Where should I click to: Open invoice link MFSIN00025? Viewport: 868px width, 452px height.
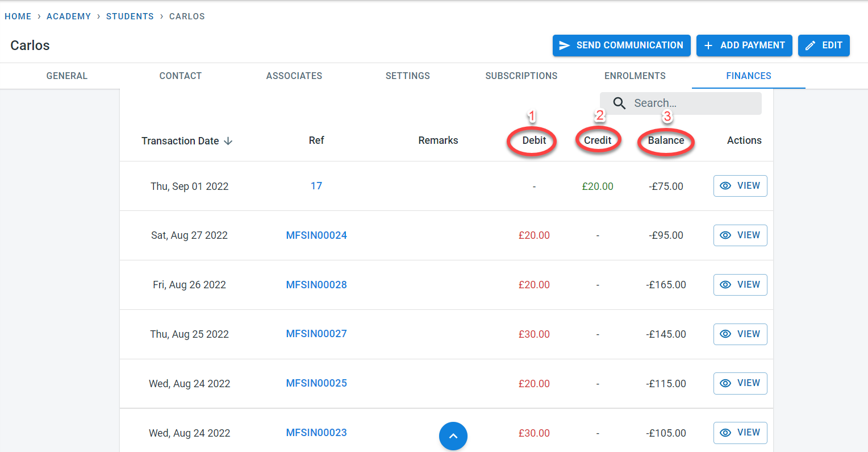point(316,383)
